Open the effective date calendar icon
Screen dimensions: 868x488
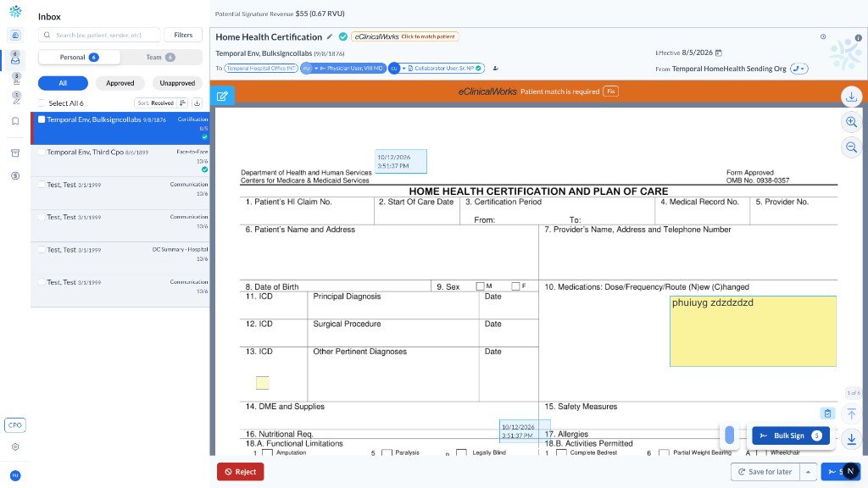[x=719, y=53]
